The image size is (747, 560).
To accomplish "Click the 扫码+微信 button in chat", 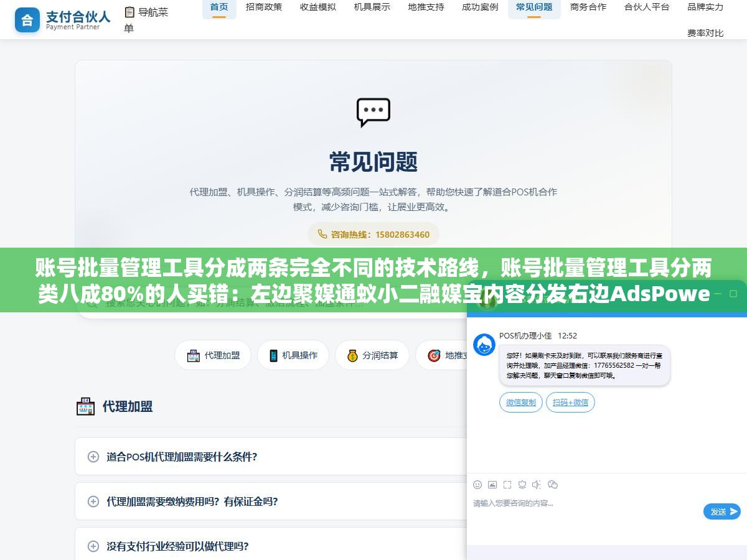I will [570, 403].
